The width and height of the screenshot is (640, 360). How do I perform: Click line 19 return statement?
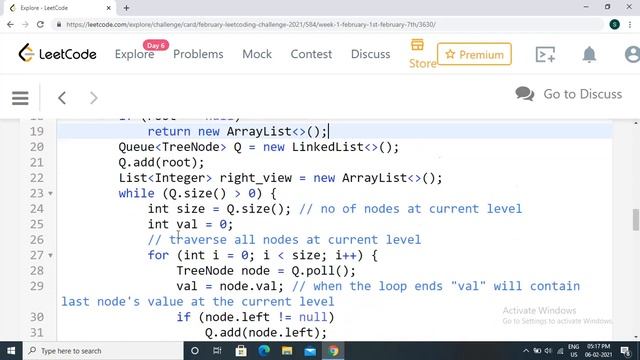(237, 131)
